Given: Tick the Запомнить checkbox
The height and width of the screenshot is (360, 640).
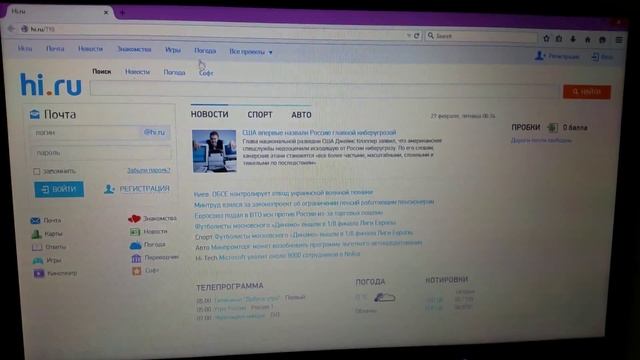Looking at the screenshot, I should [x=37, y=171].
